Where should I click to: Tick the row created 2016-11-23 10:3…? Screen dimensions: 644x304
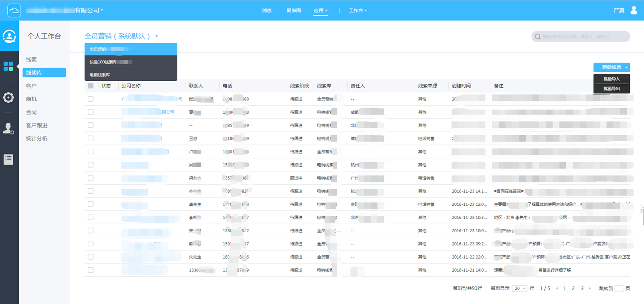coord(91,217)
